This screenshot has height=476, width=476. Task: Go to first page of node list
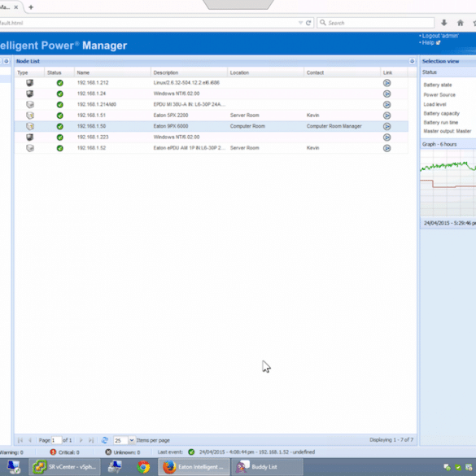tap(20, 440)
